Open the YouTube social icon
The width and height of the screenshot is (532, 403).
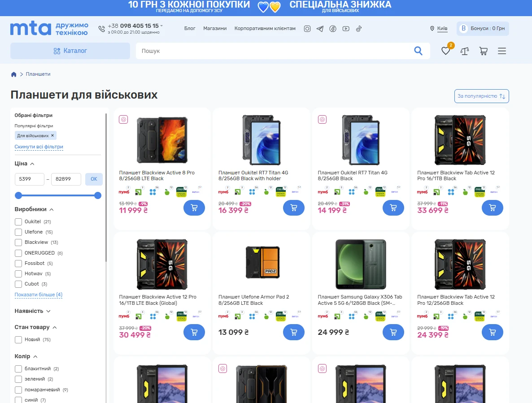pos(346,29)
